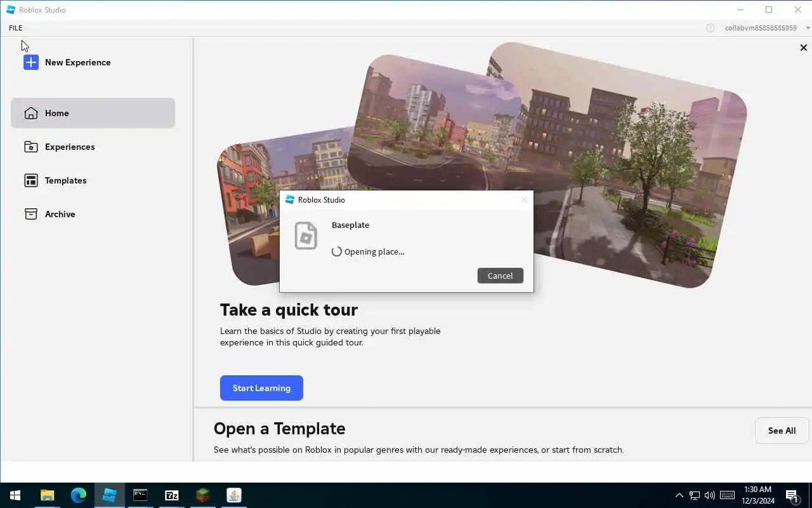Select the Home house icon in the sidebar
Viewport: 812px width, 508px height.
tap(31, 113)
